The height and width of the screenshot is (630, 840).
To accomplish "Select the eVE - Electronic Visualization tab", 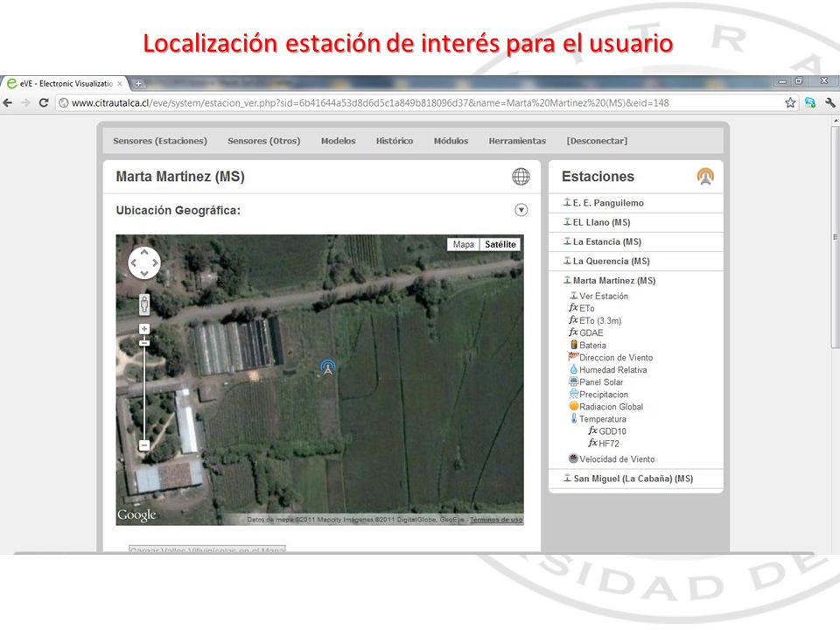I will pyautogui.click(x=65, y=84).
